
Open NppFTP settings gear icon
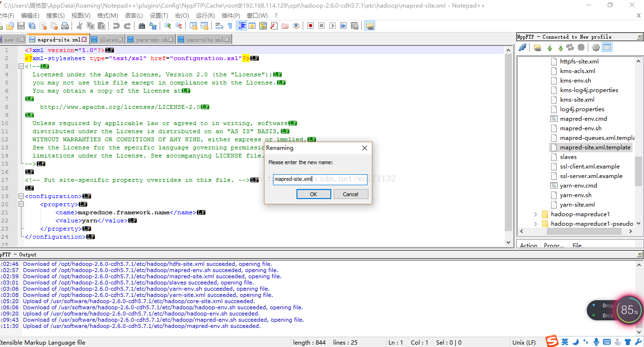[x=595, y=47]
